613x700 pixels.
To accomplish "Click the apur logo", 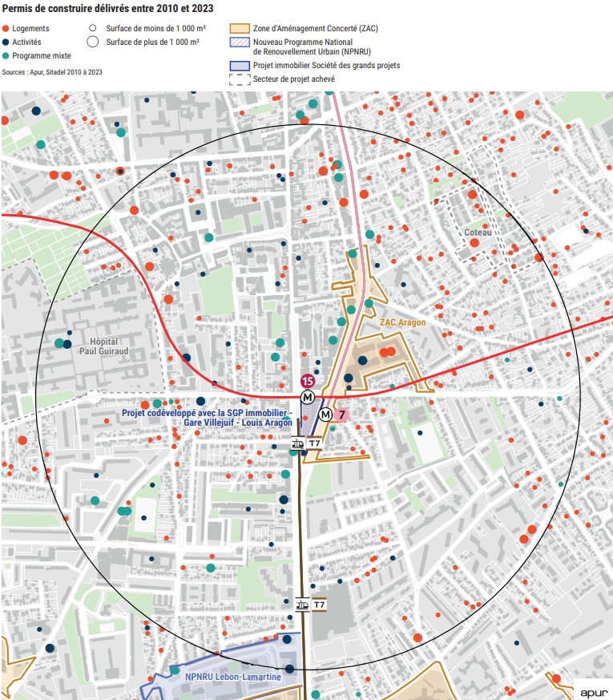I will click(x=591, y=689).
